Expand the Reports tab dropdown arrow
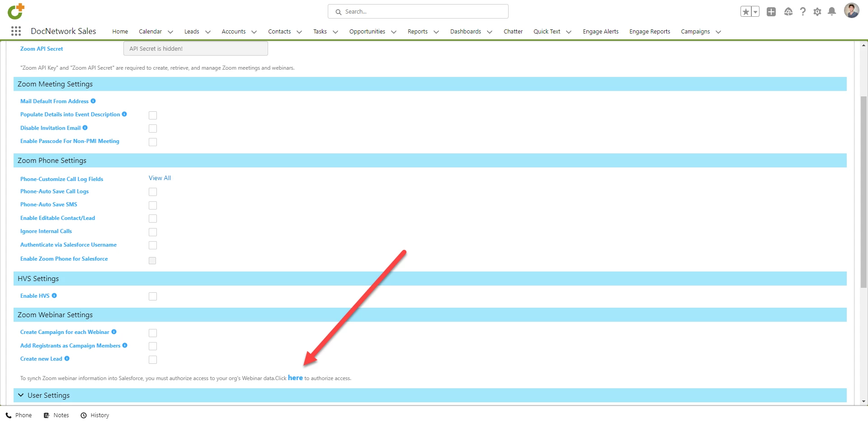868x424 pixels. tap(436, 32)
